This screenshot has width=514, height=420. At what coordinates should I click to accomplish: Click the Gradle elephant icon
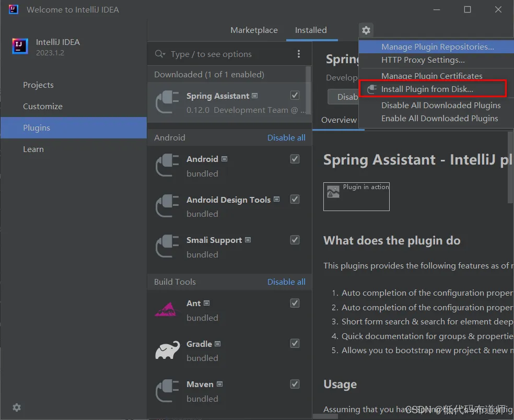point(167,350)
